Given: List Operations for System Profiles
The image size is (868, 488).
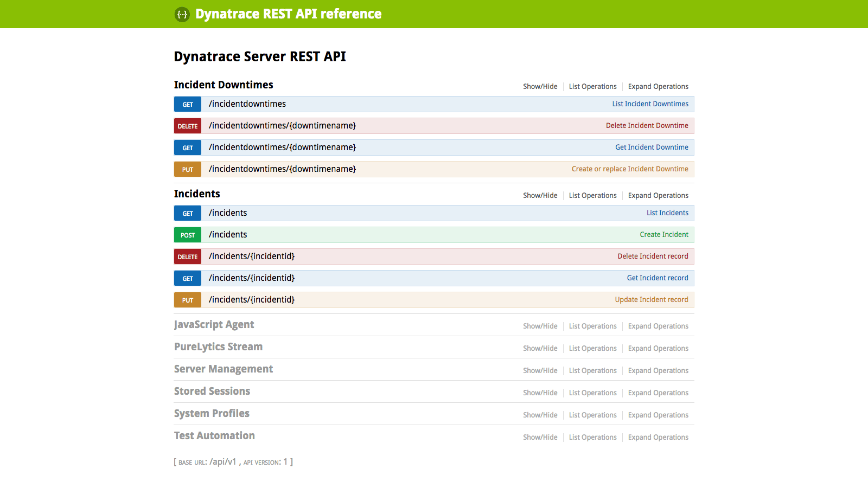Looking at the screenshot, I should click(592, 415).
